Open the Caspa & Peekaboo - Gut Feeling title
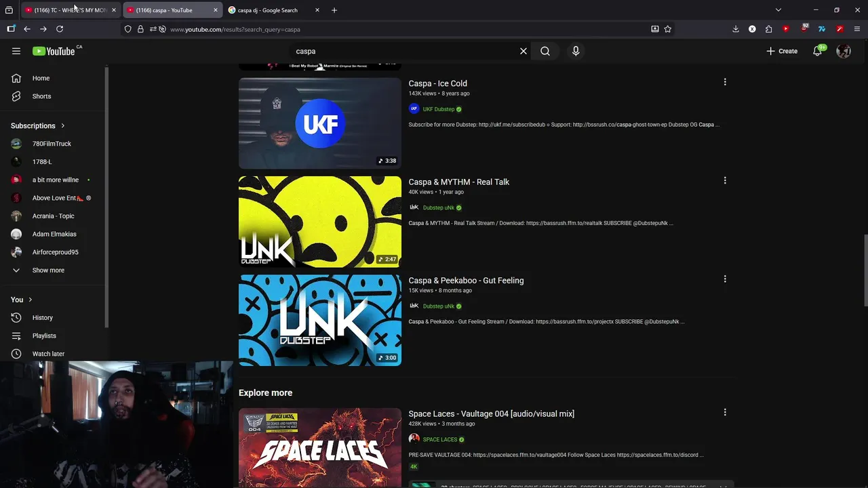 coord(466,280)
